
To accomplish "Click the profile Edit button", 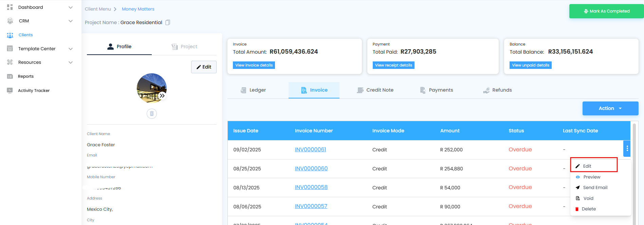I will click(x=204, y=67).
